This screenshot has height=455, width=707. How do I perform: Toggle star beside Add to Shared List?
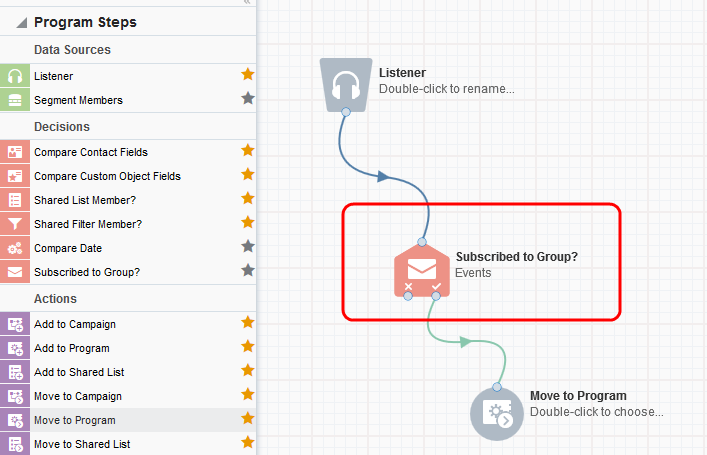point(248,370)
